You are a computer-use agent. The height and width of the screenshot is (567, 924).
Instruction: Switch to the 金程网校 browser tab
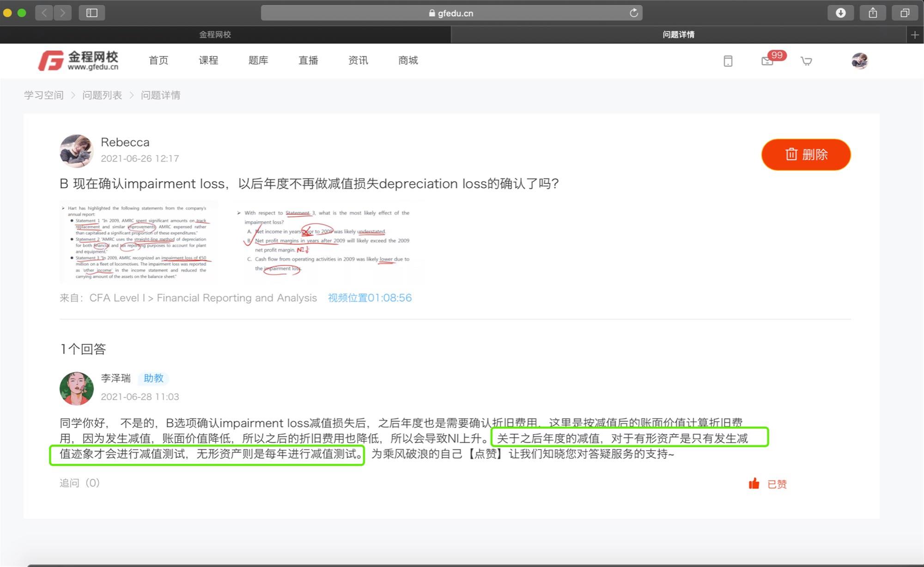tap(215, 35)
